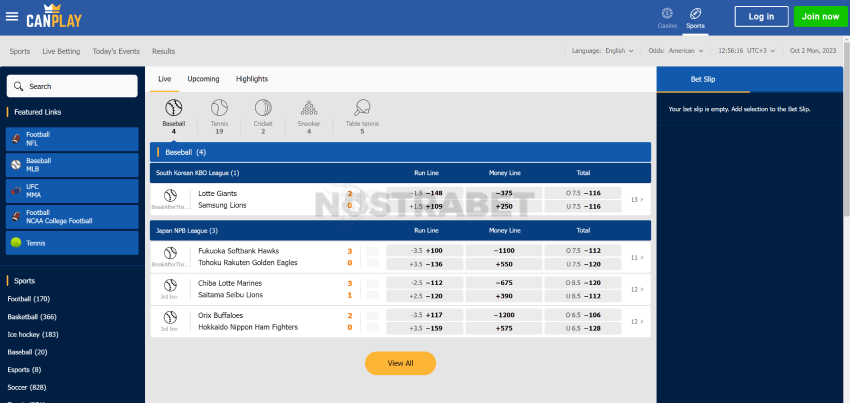Click baseball icon beside Orix Buffaloes
Viewport: 850px width, 403px height.
click(171, 317)
